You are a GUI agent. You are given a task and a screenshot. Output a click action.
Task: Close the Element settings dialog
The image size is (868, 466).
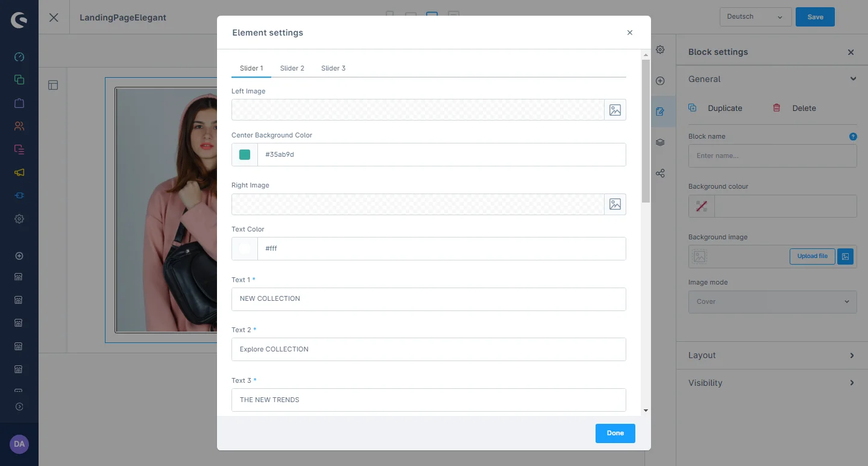pos(630,33)
